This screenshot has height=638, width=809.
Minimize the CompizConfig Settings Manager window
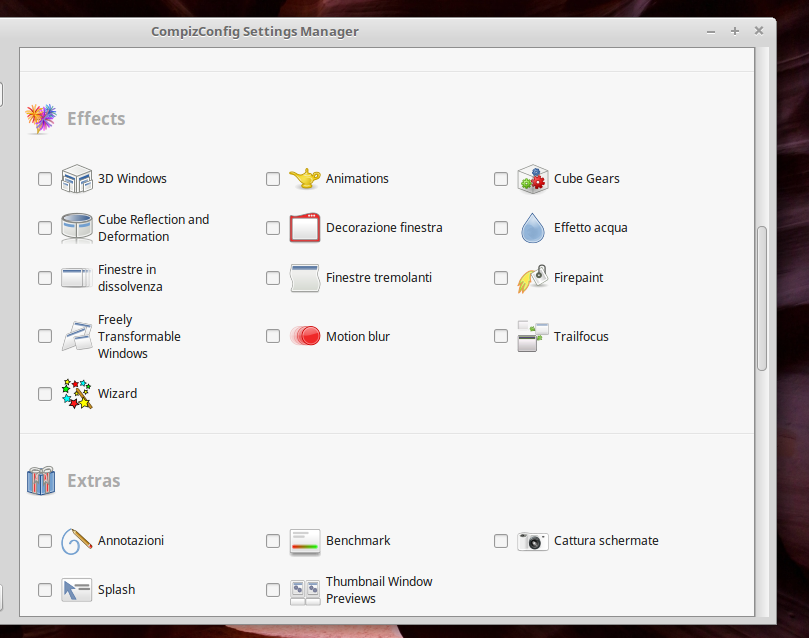tap(711, 31)
